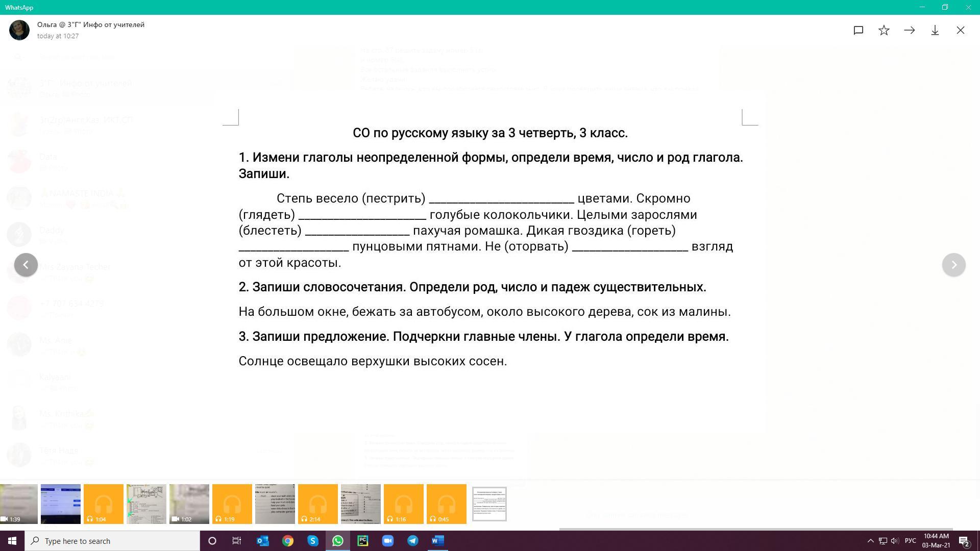Go to the previous media item

(26, 265)
